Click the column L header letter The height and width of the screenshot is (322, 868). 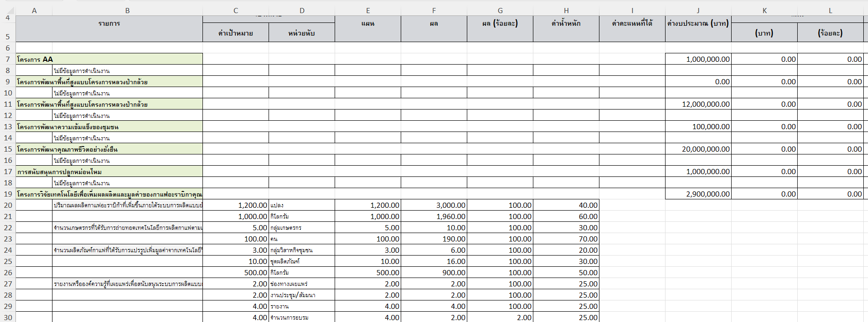[830, 10]
